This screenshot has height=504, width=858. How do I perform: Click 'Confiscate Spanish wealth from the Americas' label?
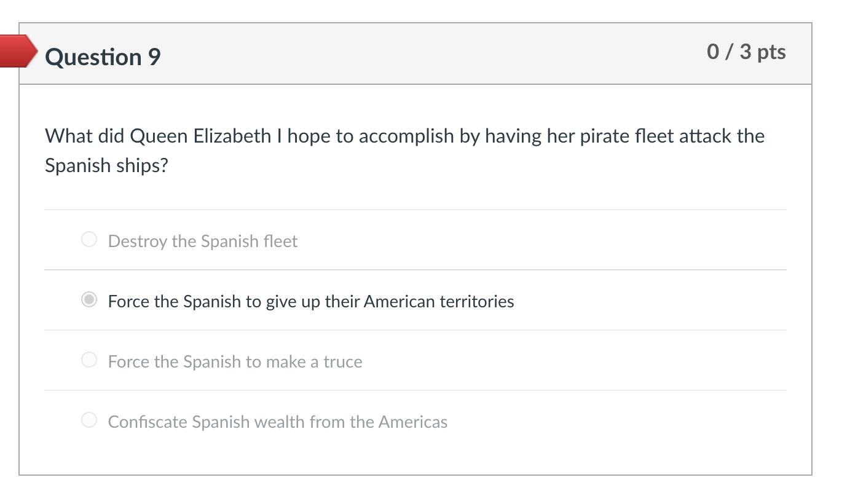pyautogui.click(x=277, y=422)
